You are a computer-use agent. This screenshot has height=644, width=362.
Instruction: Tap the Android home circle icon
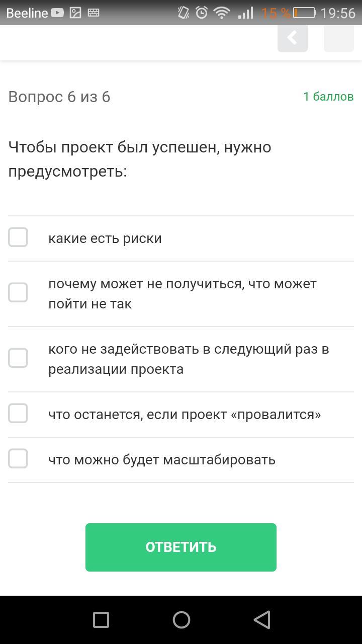(181, 620)
